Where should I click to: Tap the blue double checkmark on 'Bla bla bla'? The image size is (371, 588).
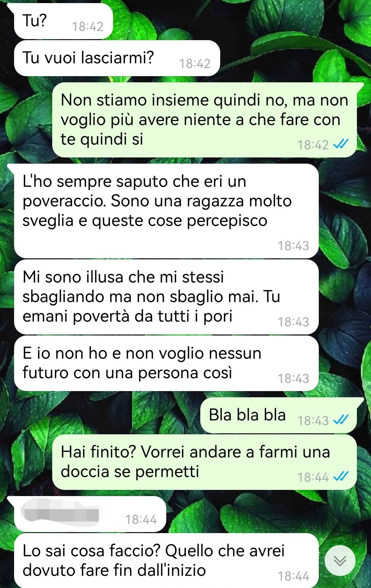tap(341, 420)
